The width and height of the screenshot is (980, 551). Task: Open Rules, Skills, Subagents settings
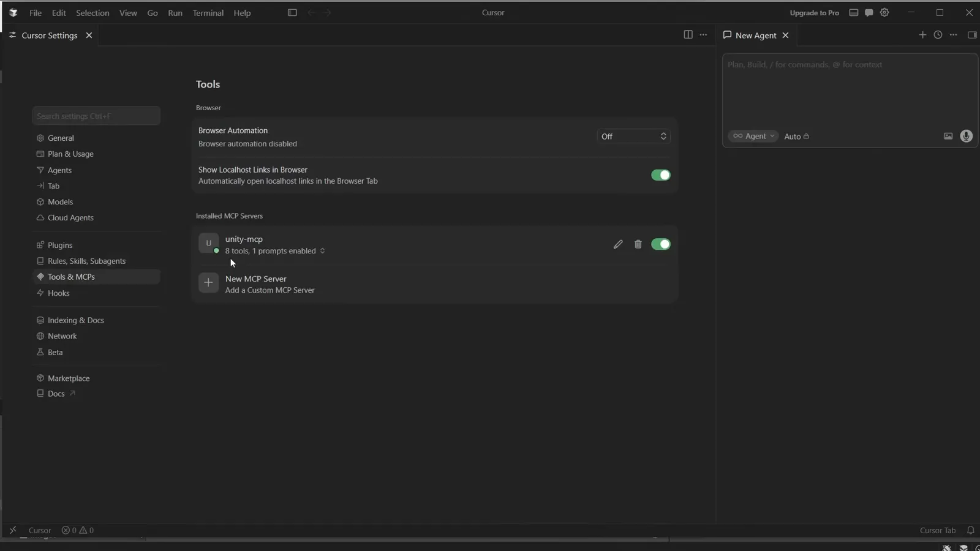tap(96, 261)
